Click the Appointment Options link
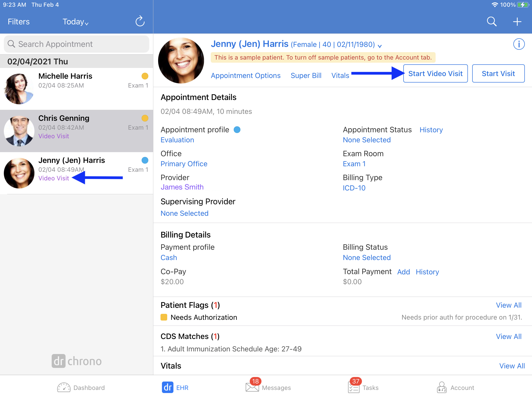This screenshot has width=532, height=399. 246,75
